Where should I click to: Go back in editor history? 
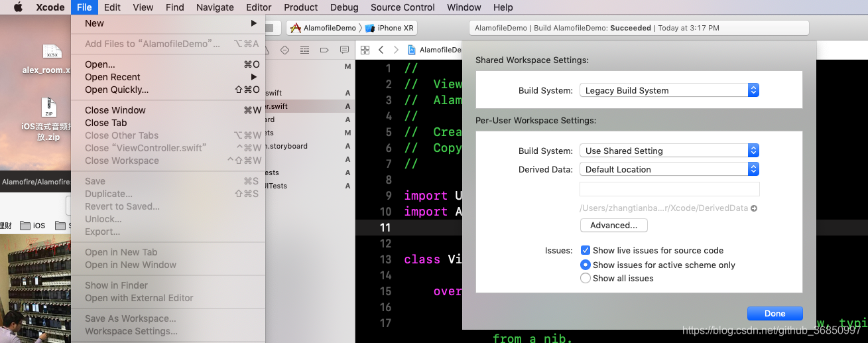[381, 50]
